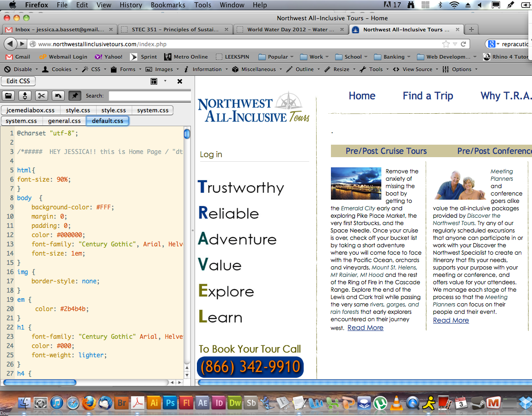Click the Search field in Edit CSS
532x416 pixels.
150,96
